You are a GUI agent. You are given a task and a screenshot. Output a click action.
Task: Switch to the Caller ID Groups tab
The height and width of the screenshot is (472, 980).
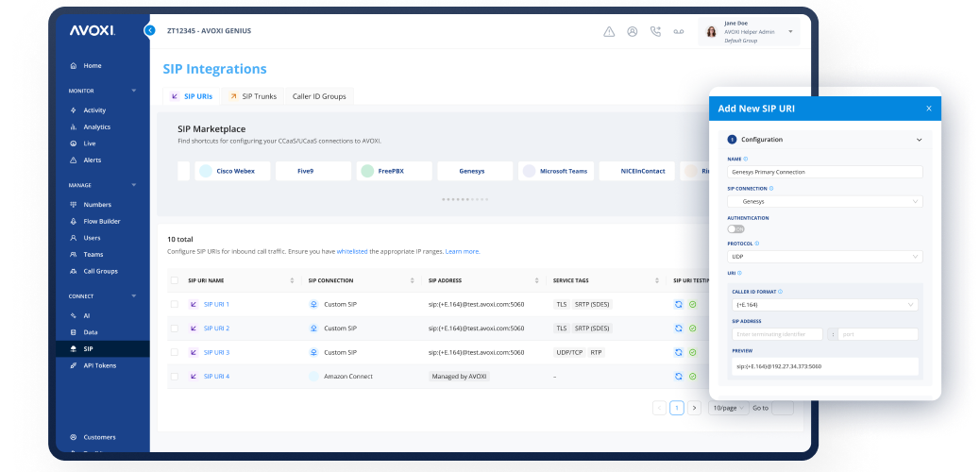coord(319,96)
